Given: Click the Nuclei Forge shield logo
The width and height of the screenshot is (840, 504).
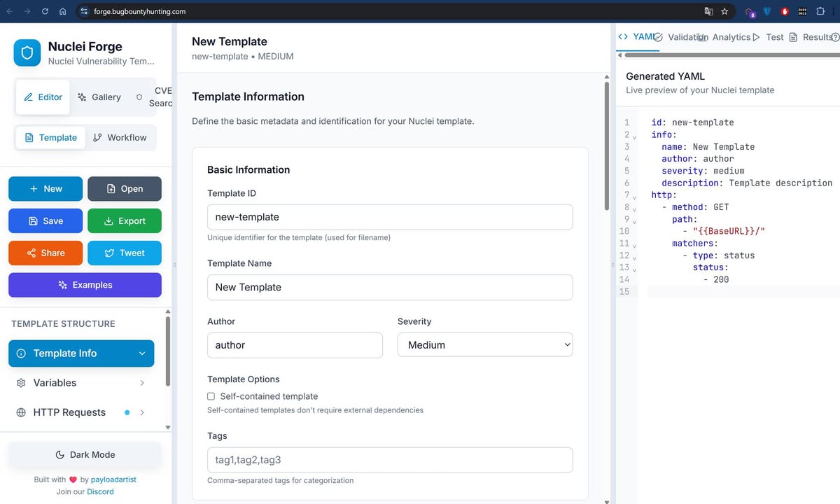Looking at the screenshot, I should [x=27, y=52].
